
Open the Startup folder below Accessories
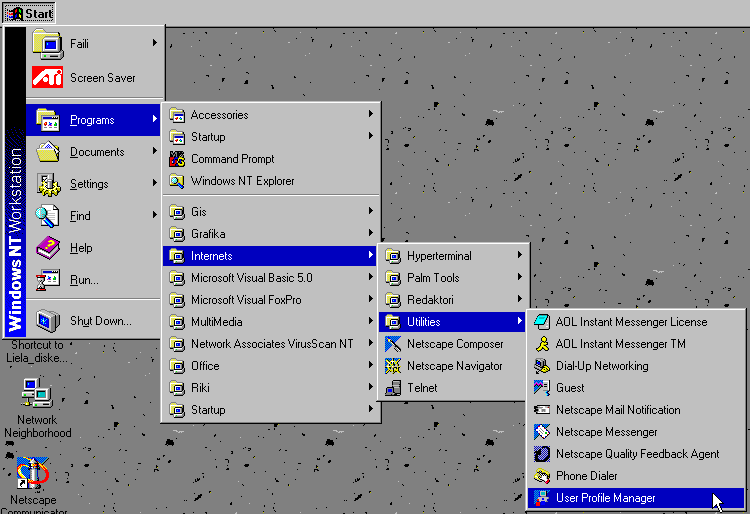coord(271,137)
